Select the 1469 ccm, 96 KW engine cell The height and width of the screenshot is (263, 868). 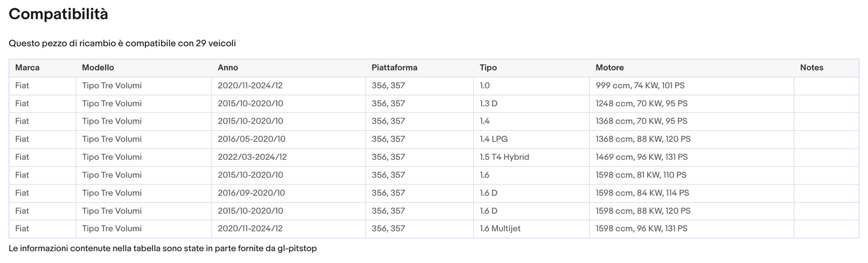point(642,157)
